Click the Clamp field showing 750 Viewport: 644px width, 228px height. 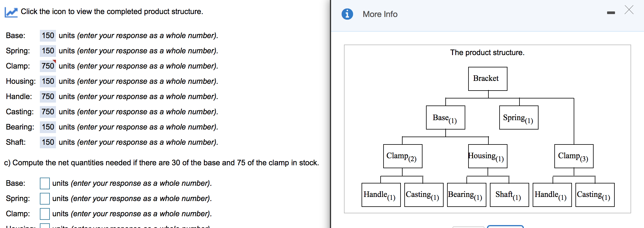(48, 66)
